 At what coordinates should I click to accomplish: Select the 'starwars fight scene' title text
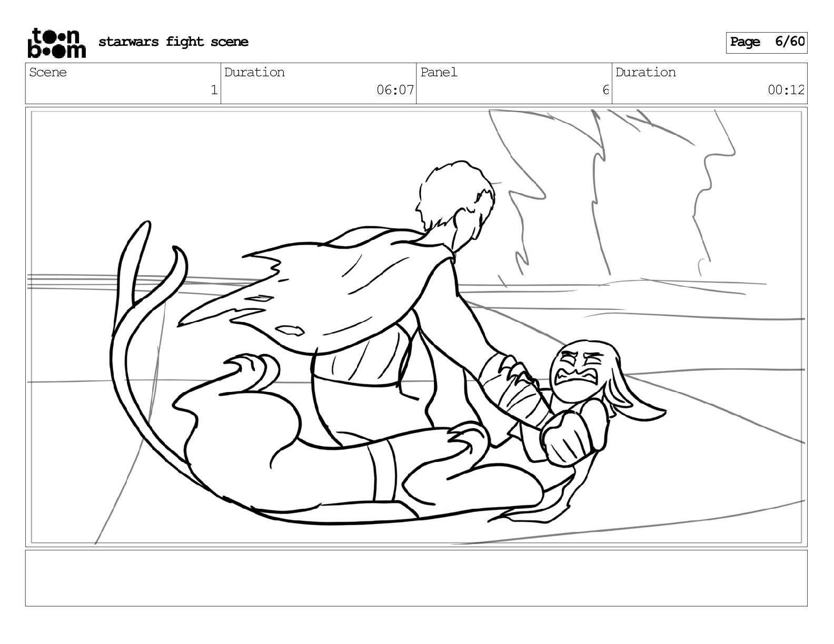coord(173,42)
